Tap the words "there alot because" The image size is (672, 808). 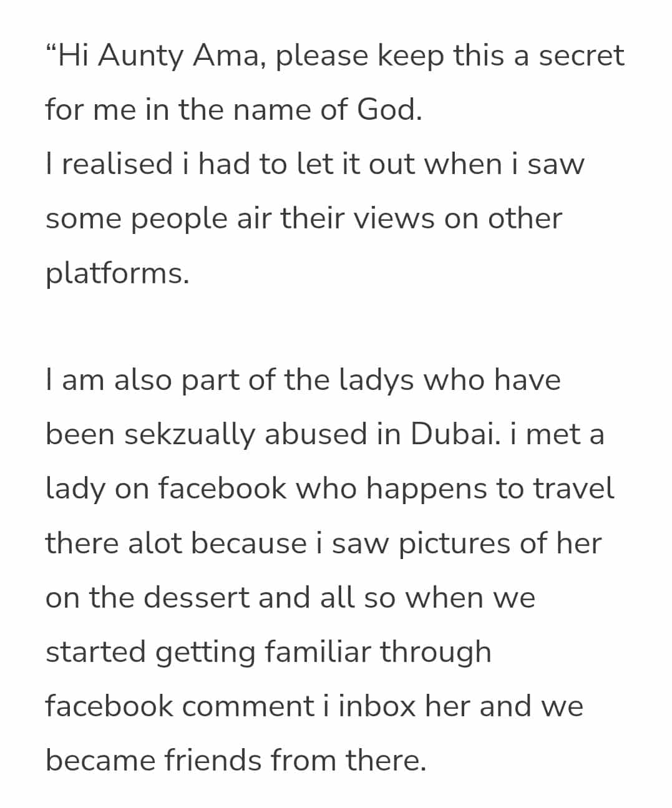click(x=176, y=543)
